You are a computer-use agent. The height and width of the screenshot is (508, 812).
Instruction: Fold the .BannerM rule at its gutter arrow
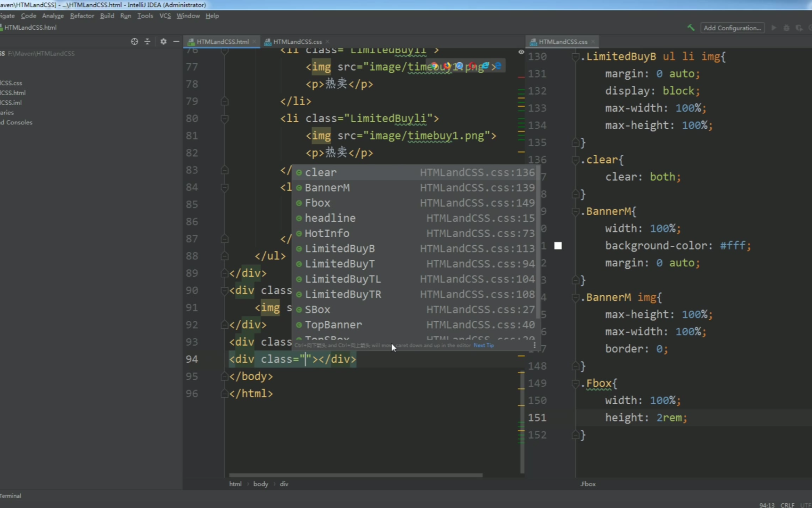(575, 211)
